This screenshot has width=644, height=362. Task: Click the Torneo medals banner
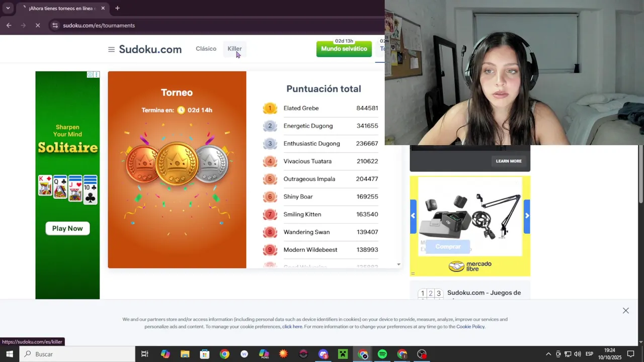[x=177, y=169]
